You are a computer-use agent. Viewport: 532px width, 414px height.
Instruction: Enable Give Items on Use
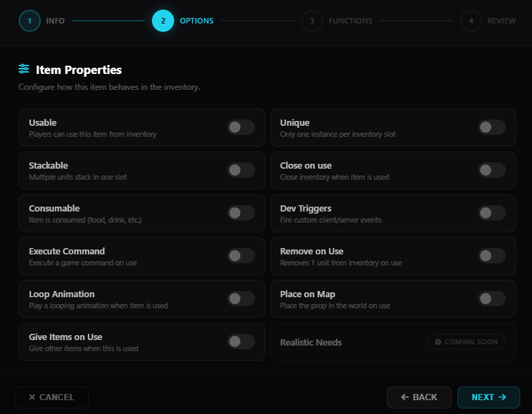(x=241, y=341)
